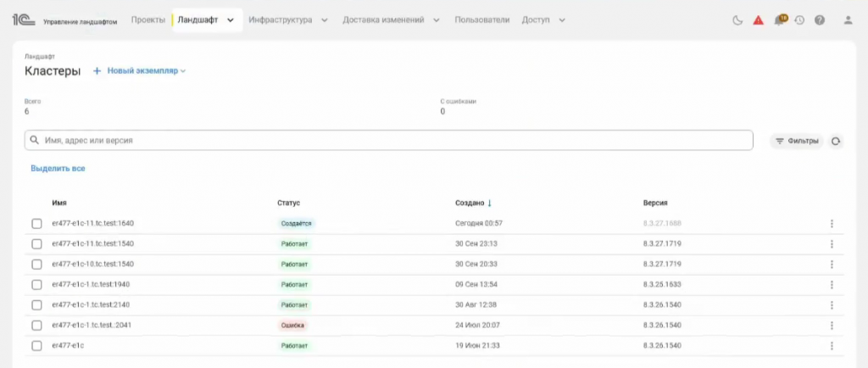
Task: Tick the checkbox for er477-e1c-1.tc.test.:2041
Action: coord(36,326)
